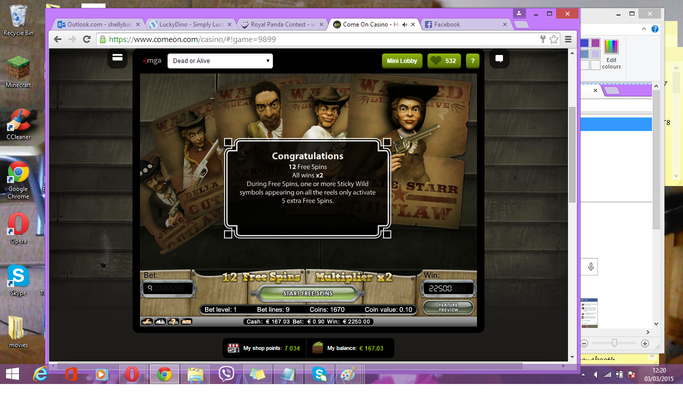Open File Explorer from taskbar
The width and height of the screenshot is (683, 400).
tap(195, 374)
